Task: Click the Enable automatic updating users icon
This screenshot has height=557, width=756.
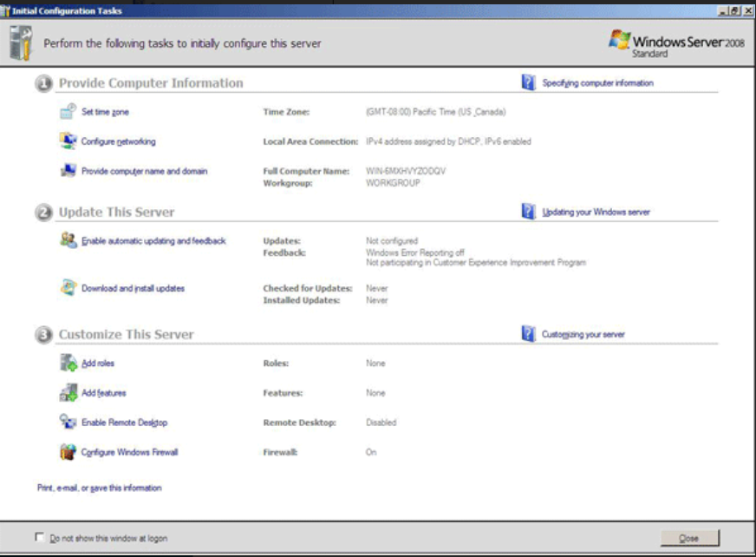Action: [68, 239]
